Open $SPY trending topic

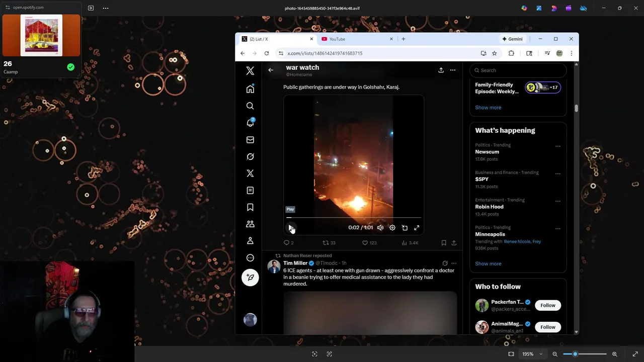[481, 179]
